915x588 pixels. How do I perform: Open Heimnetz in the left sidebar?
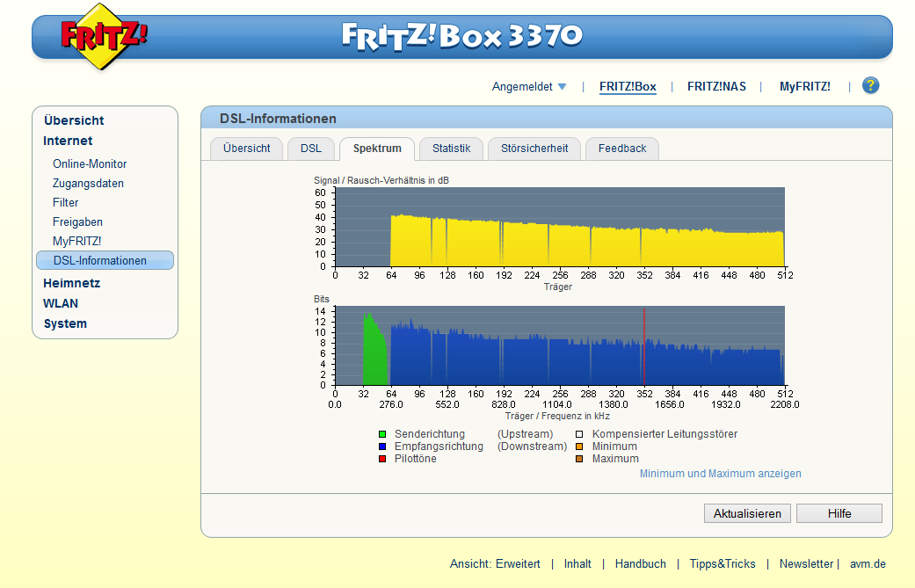point(72,283)
